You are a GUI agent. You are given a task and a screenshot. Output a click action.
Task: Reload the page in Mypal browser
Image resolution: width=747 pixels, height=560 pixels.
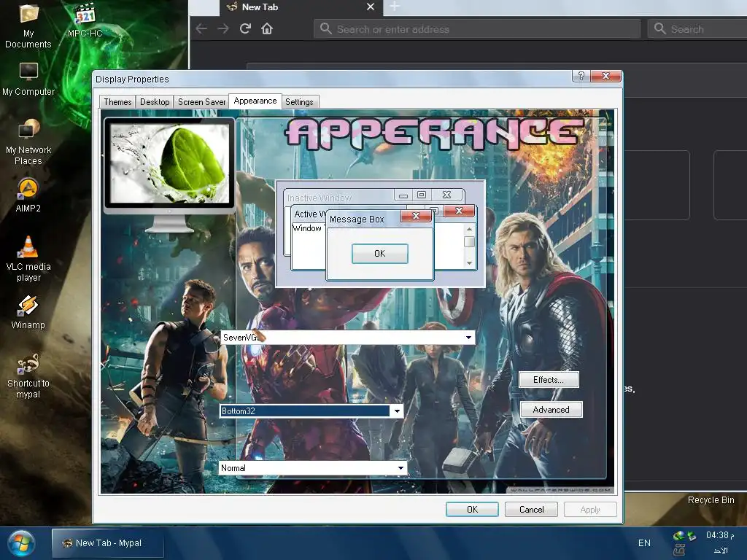(x=245, y=29)
